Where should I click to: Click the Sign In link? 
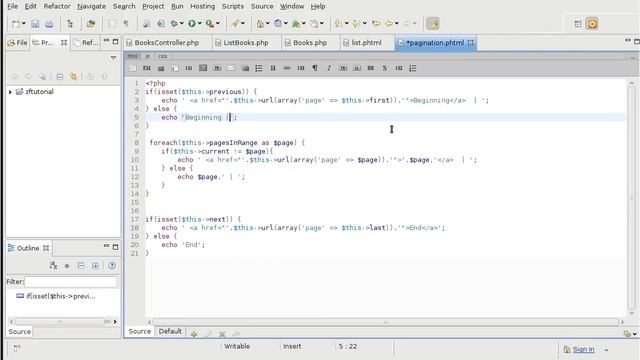[583, 349]
